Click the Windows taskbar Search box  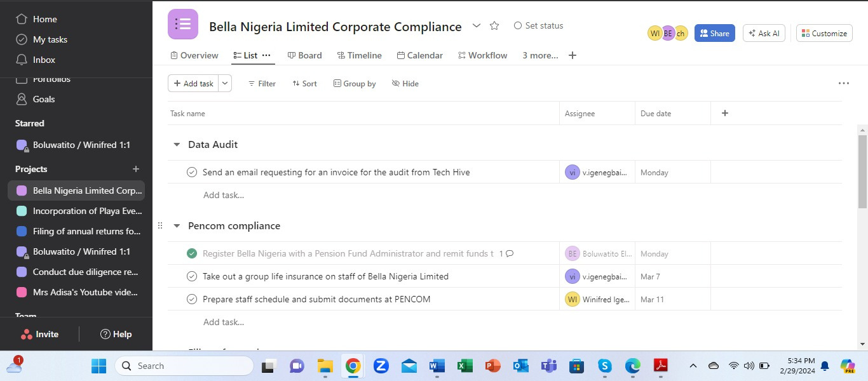[184, 366]
